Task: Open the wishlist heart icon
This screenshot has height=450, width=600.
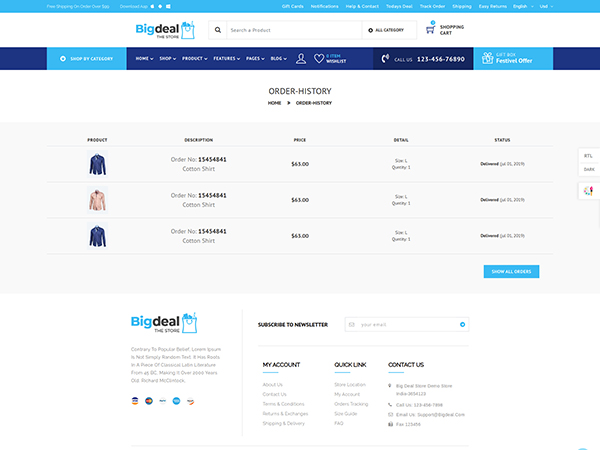Action: (319, 59)
